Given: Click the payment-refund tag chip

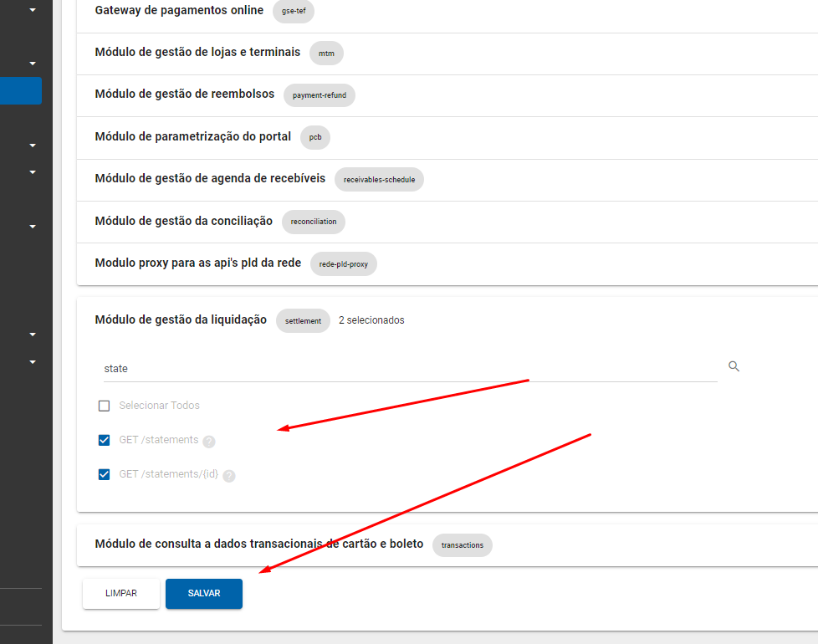Looking at the screenshot, I should [320, 95].
